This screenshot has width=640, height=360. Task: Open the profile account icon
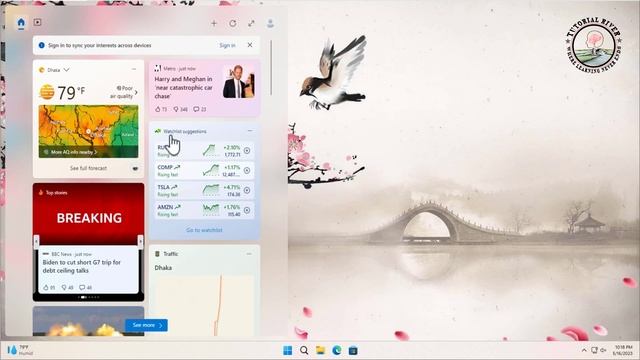pos(270,23)
